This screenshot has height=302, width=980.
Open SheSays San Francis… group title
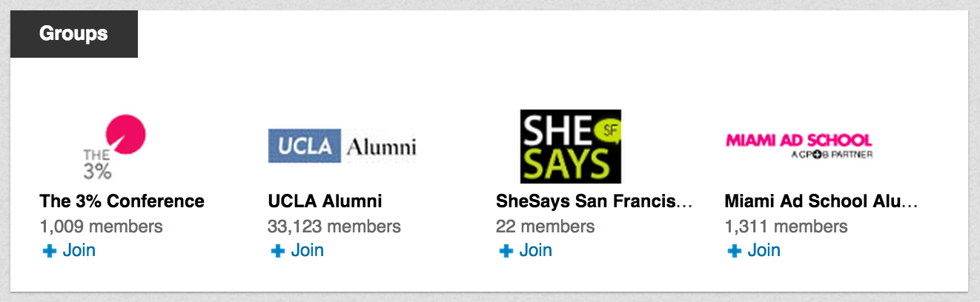[x=595, y=201]
